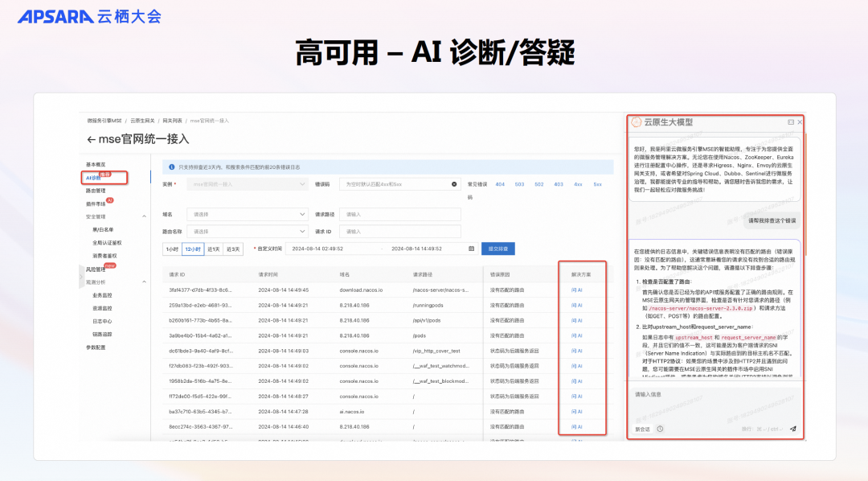Click 问AI for the /api/v1/pods row
This screenshot has height=481, width=868.
point(577,320)
